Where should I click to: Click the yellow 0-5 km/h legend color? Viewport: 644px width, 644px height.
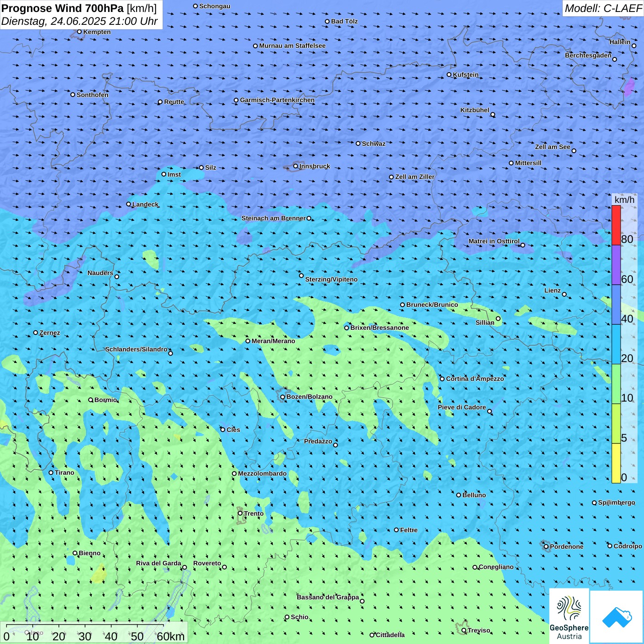coord(616,463)
